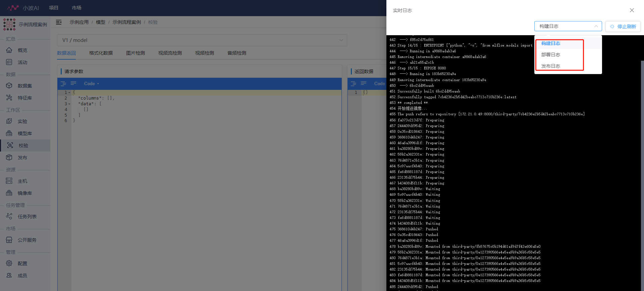The image size is (644, 291).
Task: Switch to the 图片检测 tab
Action: (x=136, y=53)
